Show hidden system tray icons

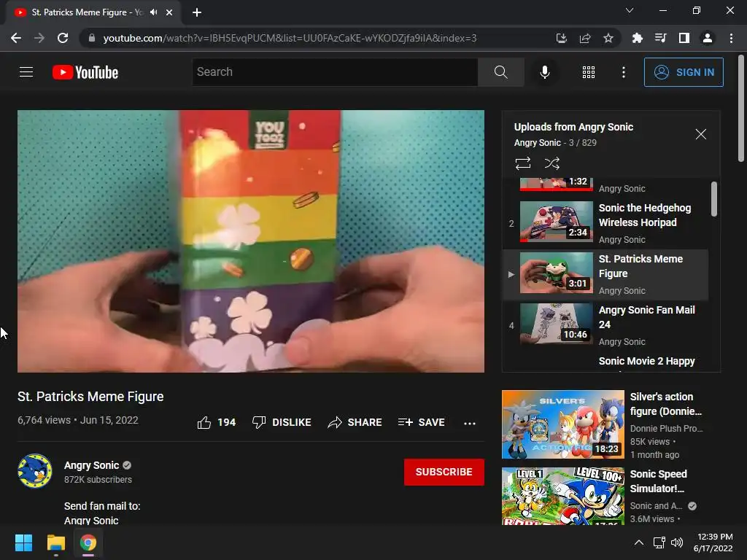pos(639,542)
